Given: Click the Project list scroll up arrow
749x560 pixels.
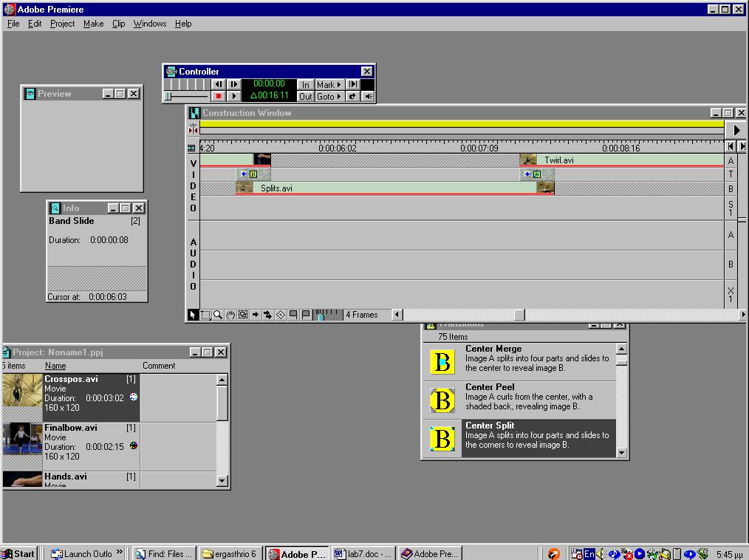Looking at the screenshot, I should (222, 380).
